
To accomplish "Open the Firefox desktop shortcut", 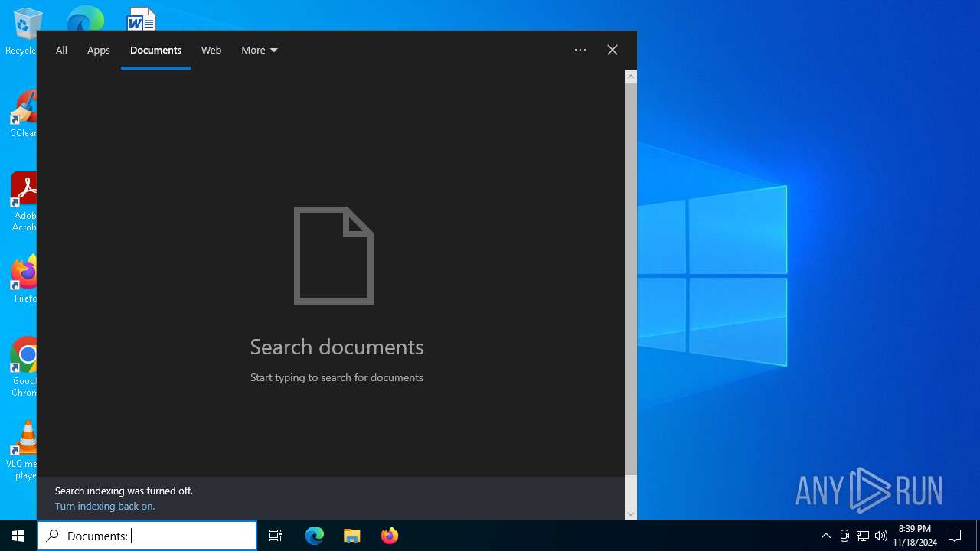I will click(24, 279).
